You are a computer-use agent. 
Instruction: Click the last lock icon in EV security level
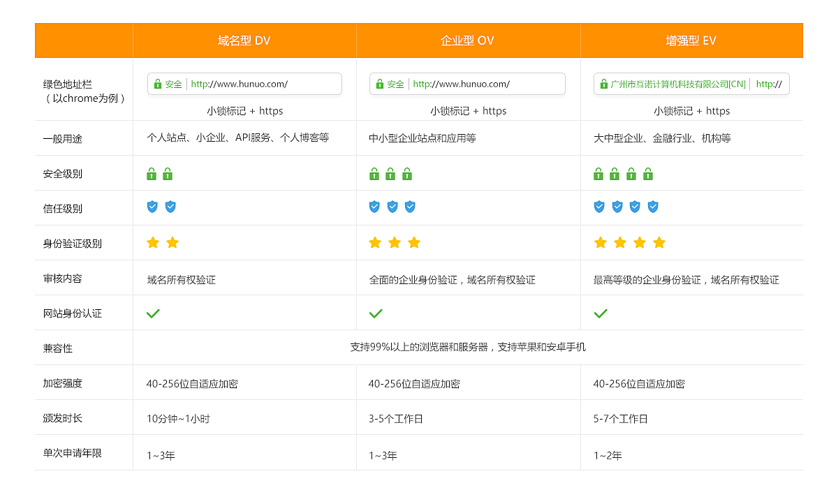(648, 174)
